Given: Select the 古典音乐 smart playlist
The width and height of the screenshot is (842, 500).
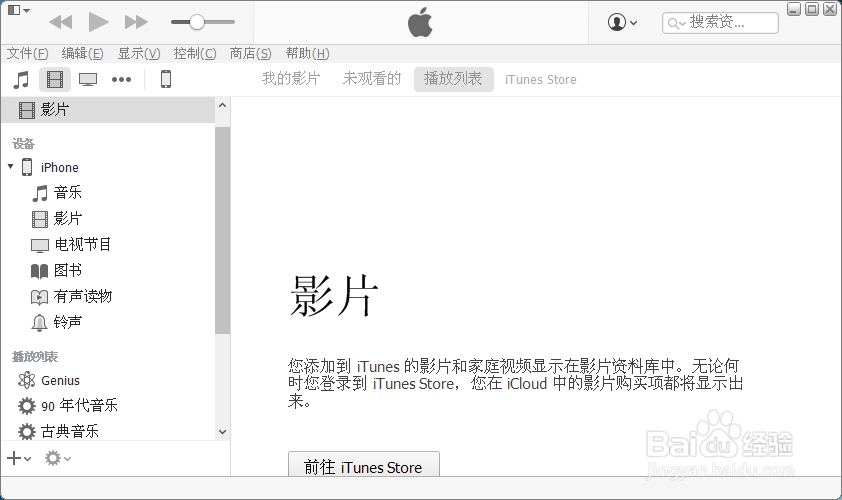Looking at the screenshot, I should (70, 431).
